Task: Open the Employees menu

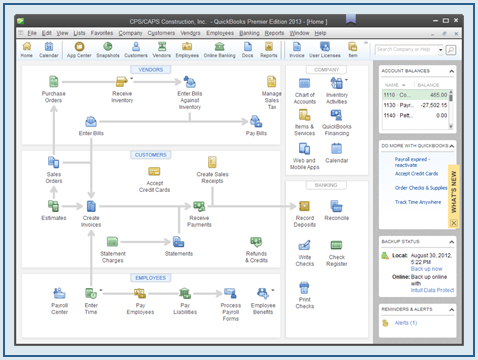Action: [220, 33]
